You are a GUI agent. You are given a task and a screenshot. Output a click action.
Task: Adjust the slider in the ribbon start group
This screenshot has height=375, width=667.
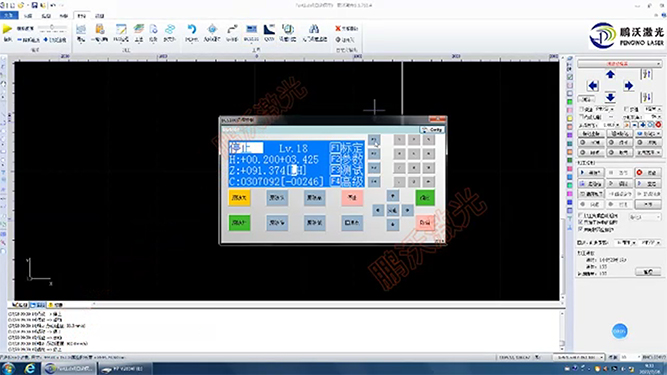(52, 28)
